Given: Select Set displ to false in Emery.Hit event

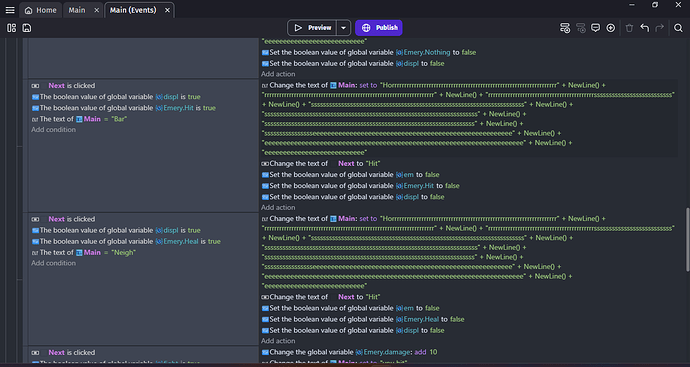Looking at the screenshot, I should pyautogui.click(x=353, y=197).
